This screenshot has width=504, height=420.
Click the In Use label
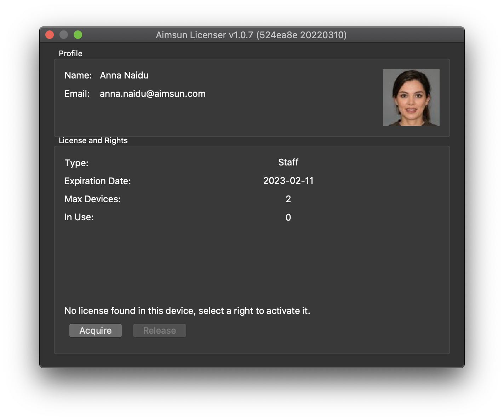pyautogui.click(x=79, y=217)
